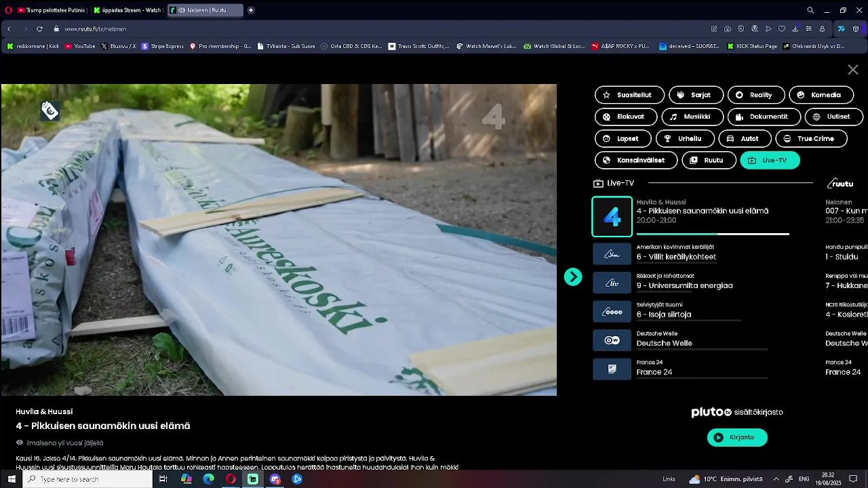The width and height of the screenshot is (868, 488).
Task: Close the channel guide with the X
Action: 853,70
